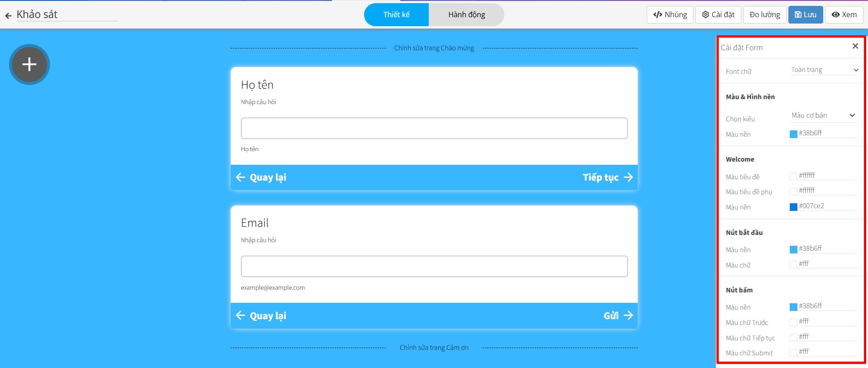The height and width of the screenshot is (368, 868).
Task: Click the Màu chữ Submit color swatch
Action: click(793, 353)
